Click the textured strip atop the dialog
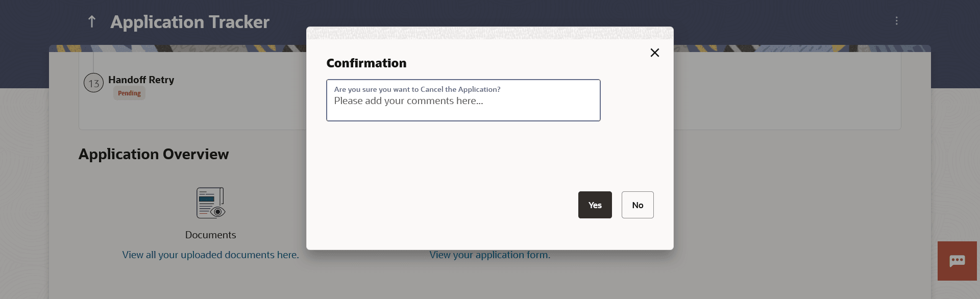Screen dimensions: 980x299 click(x=489, y=33)
